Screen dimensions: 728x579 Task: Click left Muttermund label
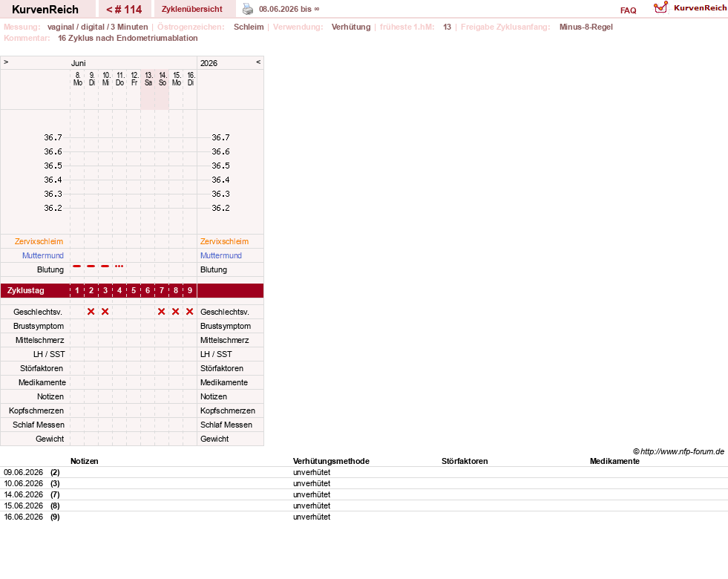[43, 255]
